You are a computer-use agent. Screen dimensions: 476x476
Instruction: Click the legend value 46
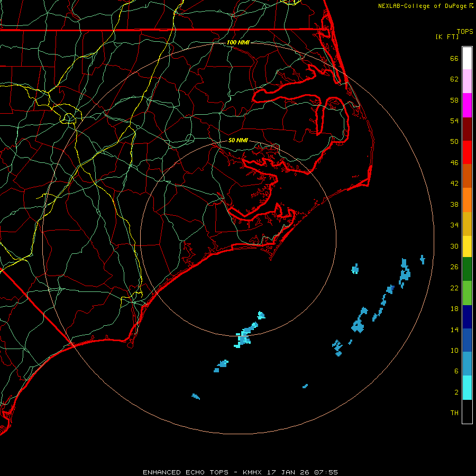454,162
